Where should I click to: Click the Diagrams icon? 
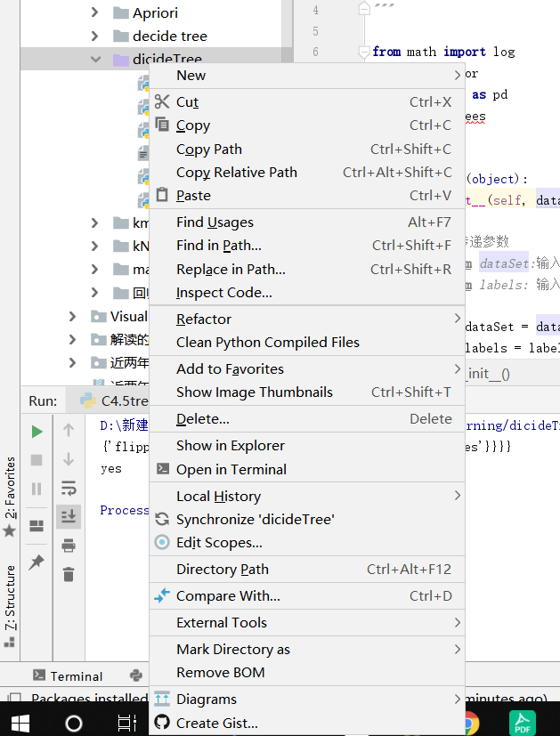(162, 699)
